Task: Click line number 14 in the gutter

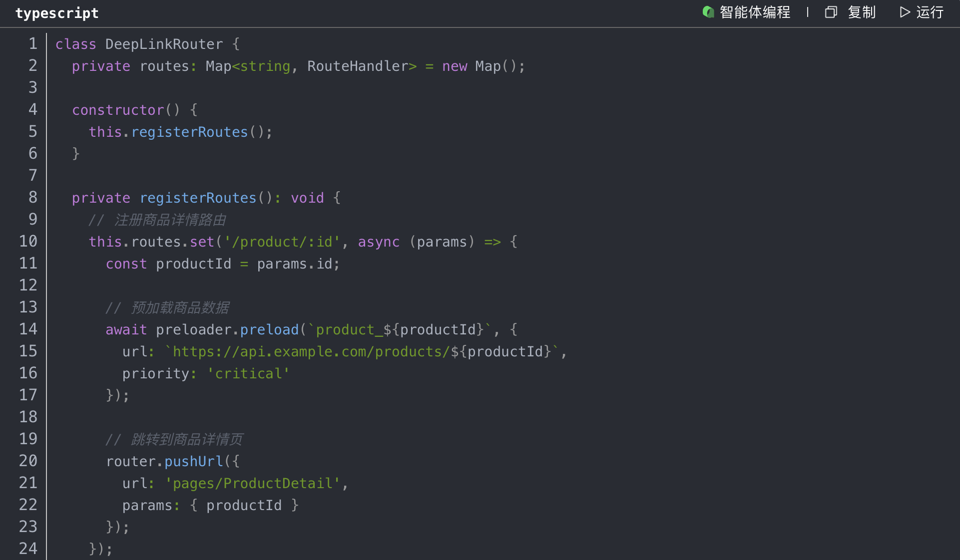Action: click(28, 329)
